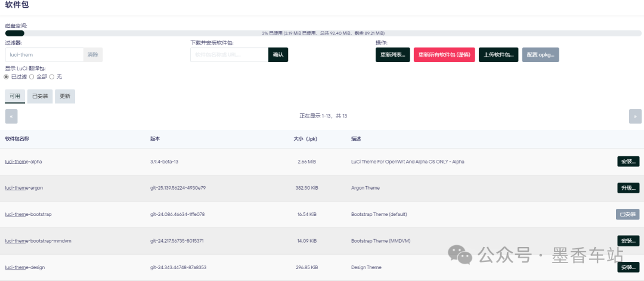
Task: Upgrade the luci-theme-argon package
Action: coord(628,188)
